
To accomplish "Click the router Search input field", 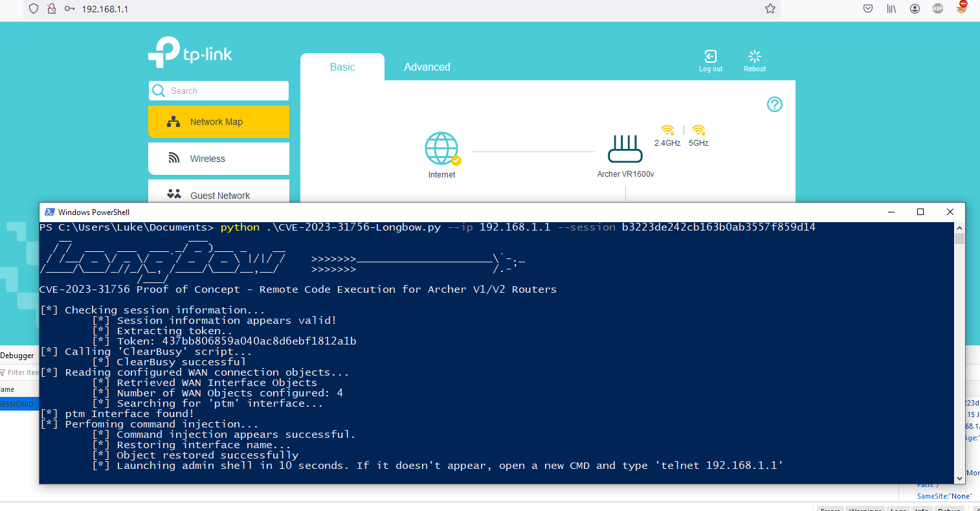I will coord(219,91).
